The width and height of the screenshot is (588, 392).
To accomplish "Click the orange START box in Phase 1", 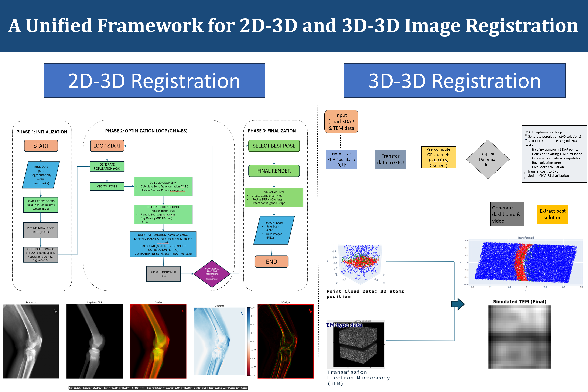I will pos(41,146).
